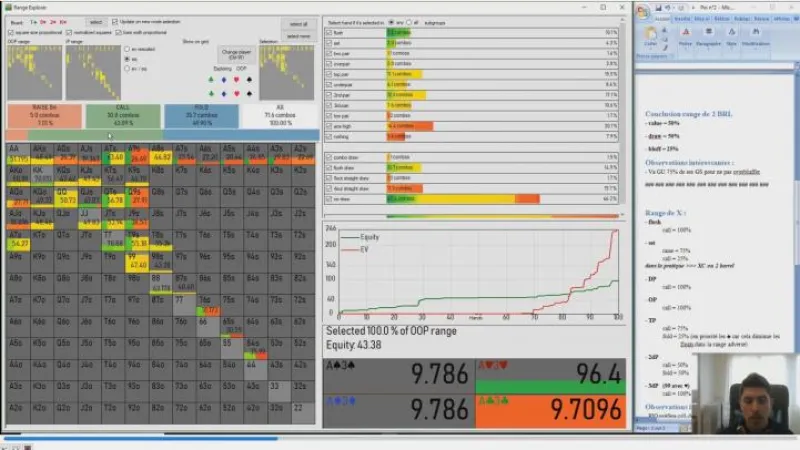Click the 'Change player' button
Image resolution: width=800 pixels, height=450 pixels.
pyautogui.click(x=237, y=53)
